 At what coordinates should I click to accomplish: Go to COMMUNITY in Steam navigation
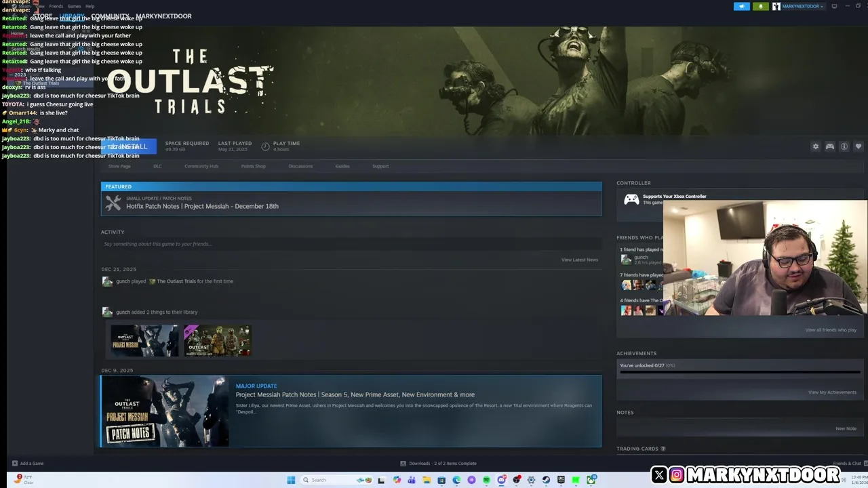coord(110,16)
